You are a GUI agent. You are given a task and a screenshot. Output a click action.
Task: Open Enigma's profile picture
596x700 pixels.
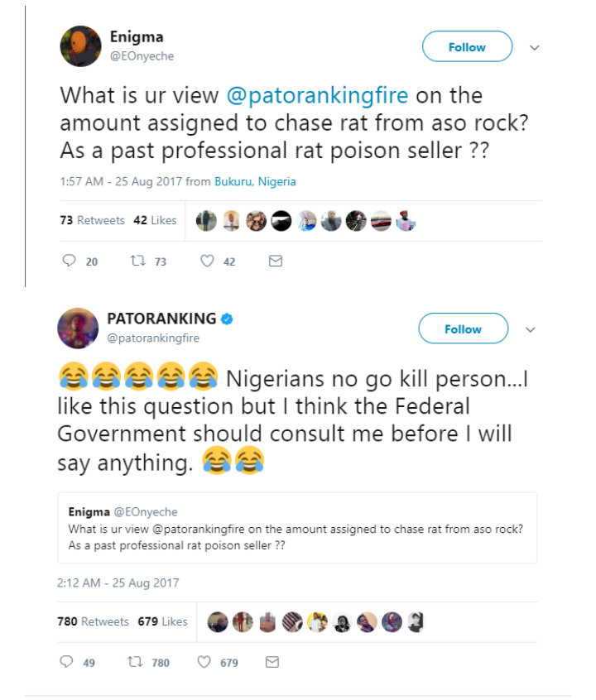pos(80,46)
